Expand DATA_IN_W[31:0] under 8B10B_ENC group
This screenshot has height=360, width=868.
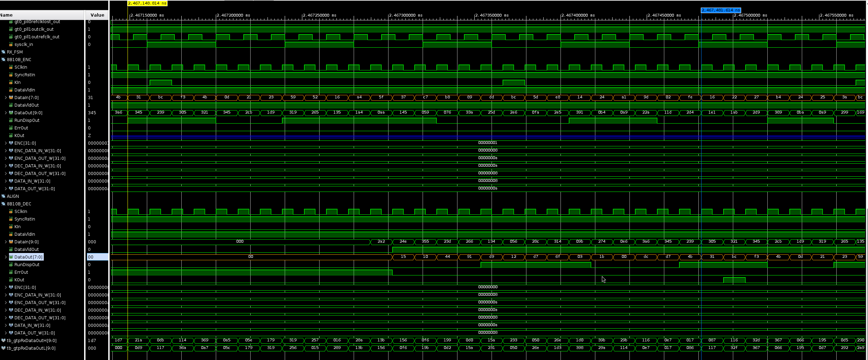click(x=6, y=181)
